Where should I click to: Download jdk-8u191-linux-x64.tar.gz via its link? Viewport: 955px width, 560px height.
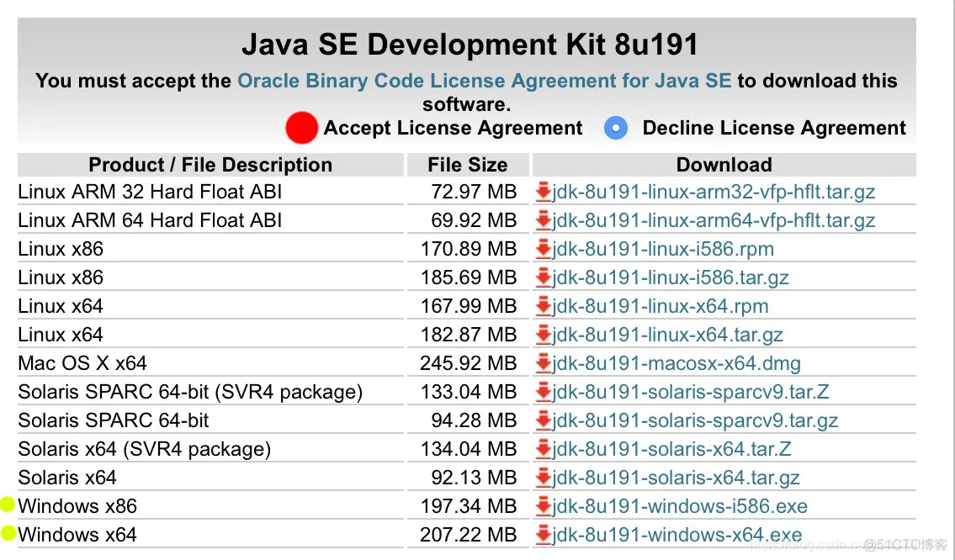pos(667,335)
